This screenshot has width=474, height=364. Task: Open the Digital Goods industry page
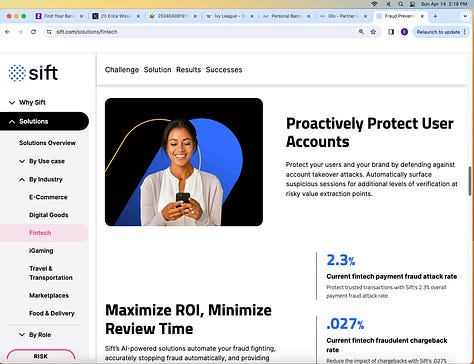[x=49, y=215]
